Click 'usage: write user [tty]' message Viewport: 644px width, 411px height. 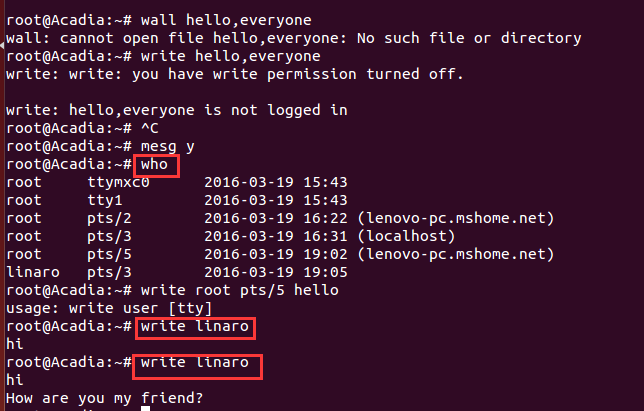(109, 308)
